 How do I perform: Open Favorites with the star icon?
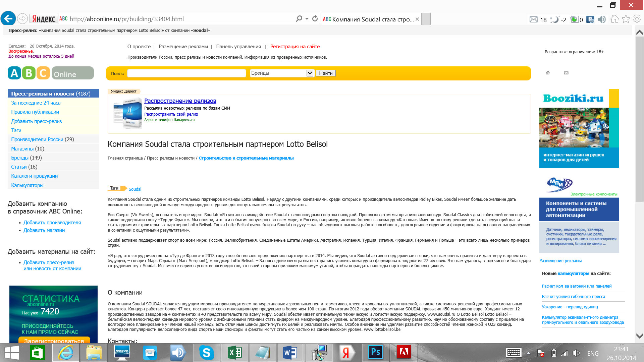(x=626, y=19)
